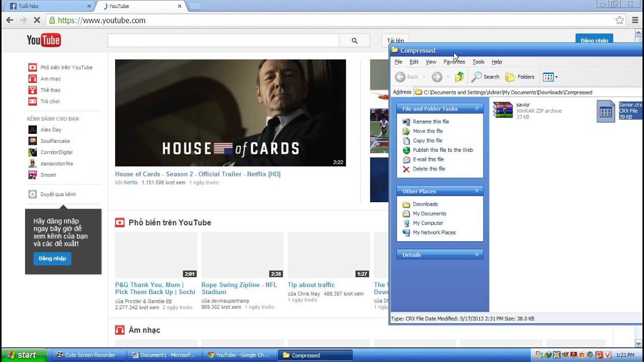Screen dimensions: 644x362
Task: Open the View menu in Compressed window
Action: tap(431, 62)
